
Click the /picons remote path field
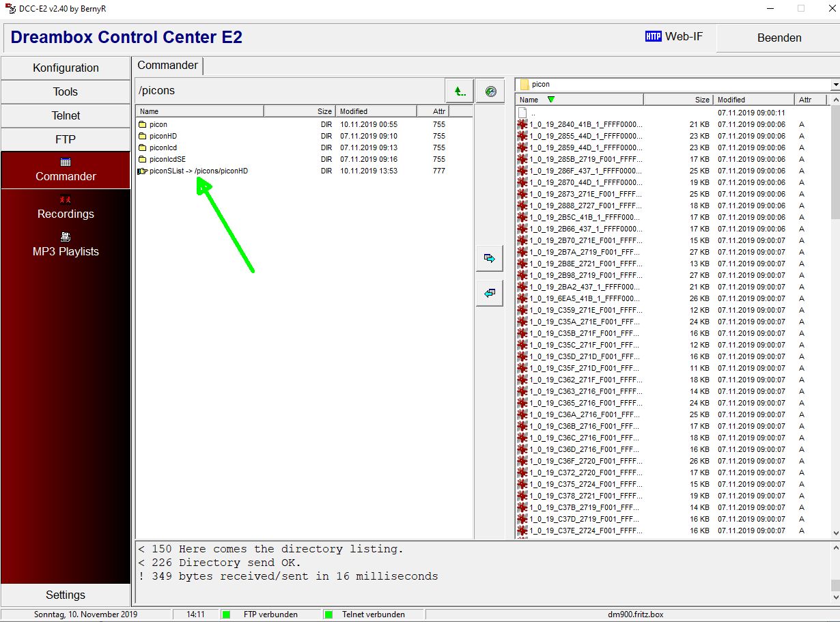coord(290,91)
